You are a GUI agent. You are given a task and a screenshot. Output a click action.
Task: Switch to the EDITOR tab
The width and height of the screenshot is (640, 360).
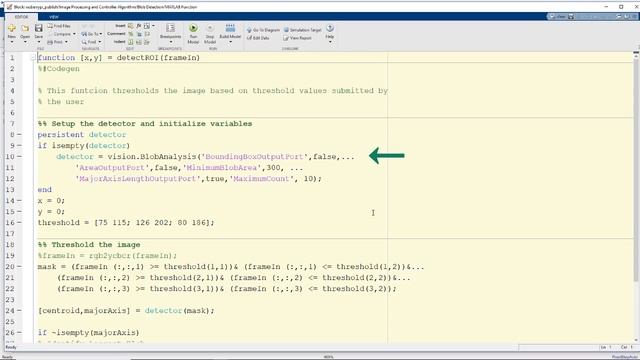pyautogui.click(x=22, y=17)
